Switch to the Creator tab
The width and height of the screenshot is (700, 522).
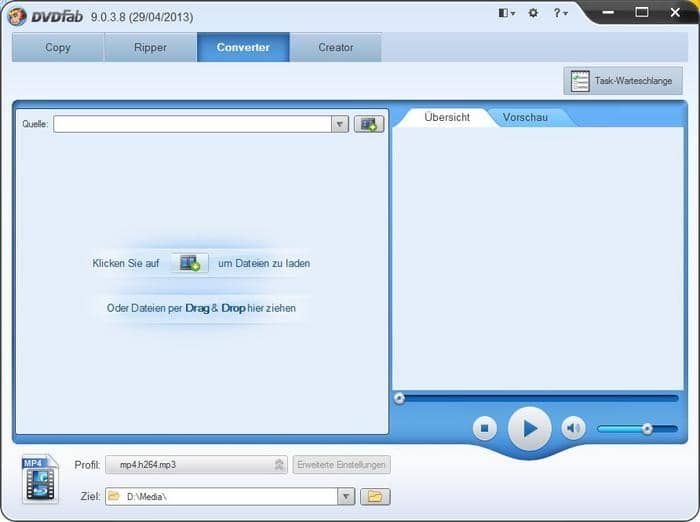coord(336,47)
